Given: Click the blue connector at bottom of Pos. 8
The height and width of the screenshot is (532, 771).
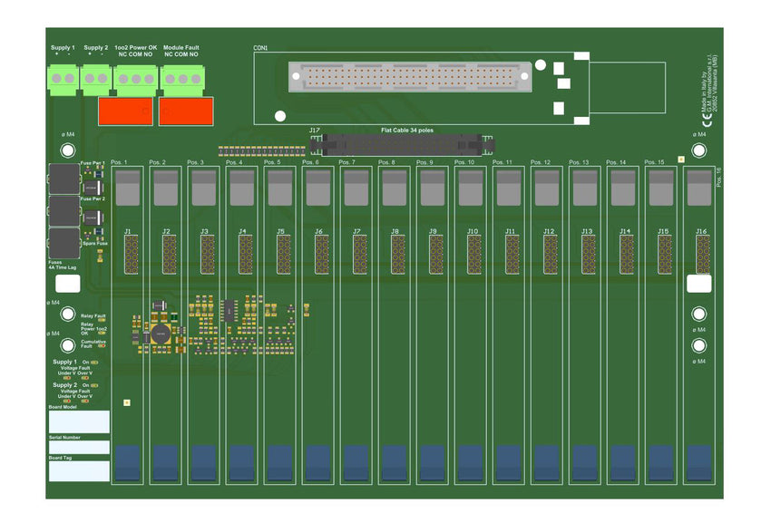Looking at the screenshot, I should tap(394, 463).
